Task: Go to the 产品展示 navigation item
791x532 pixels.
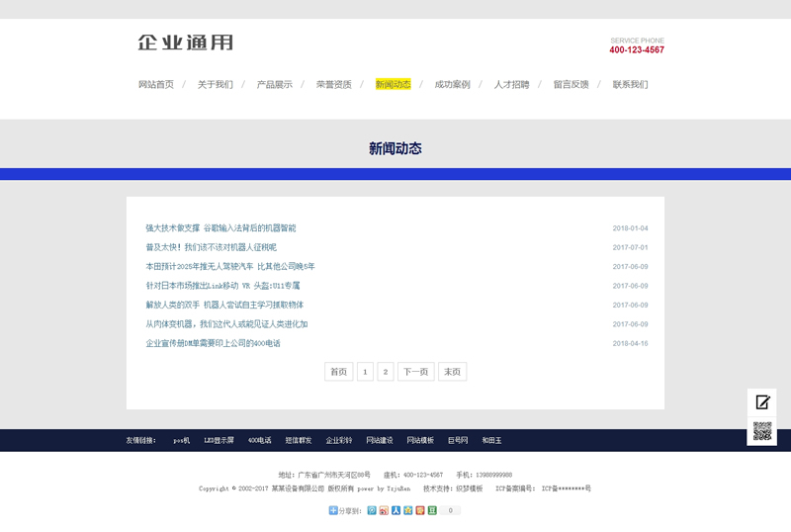Action: 275,85
